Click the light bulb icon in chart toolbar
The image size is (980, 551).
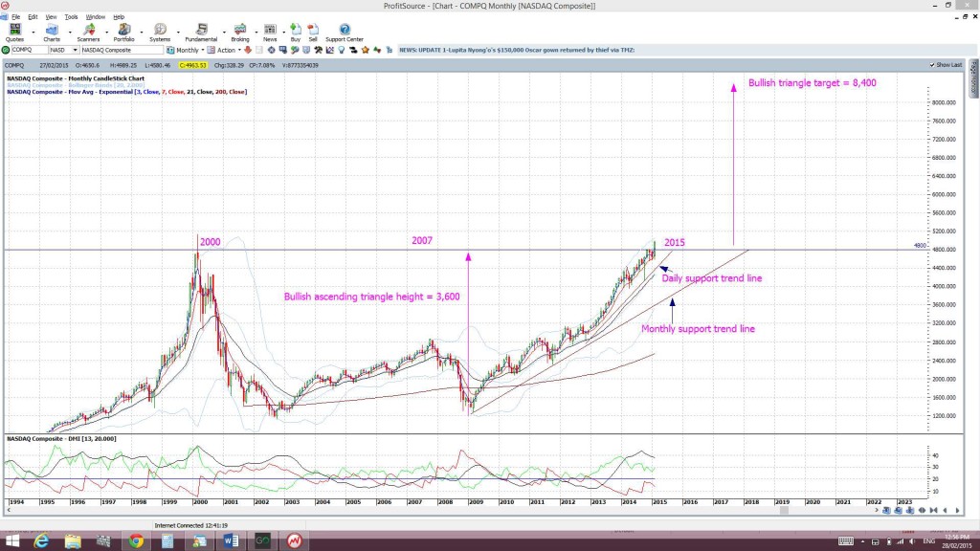342,50
